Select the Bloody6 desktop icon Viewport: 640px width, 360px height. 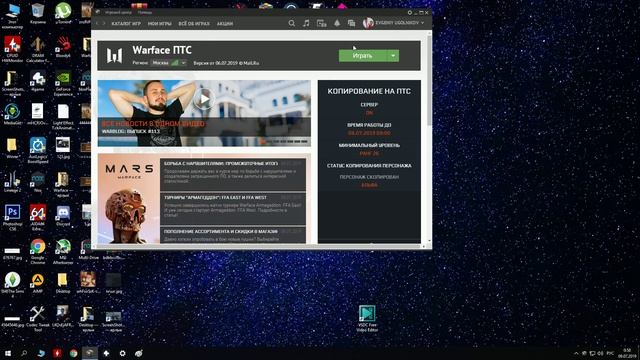(x=63, y=47)
